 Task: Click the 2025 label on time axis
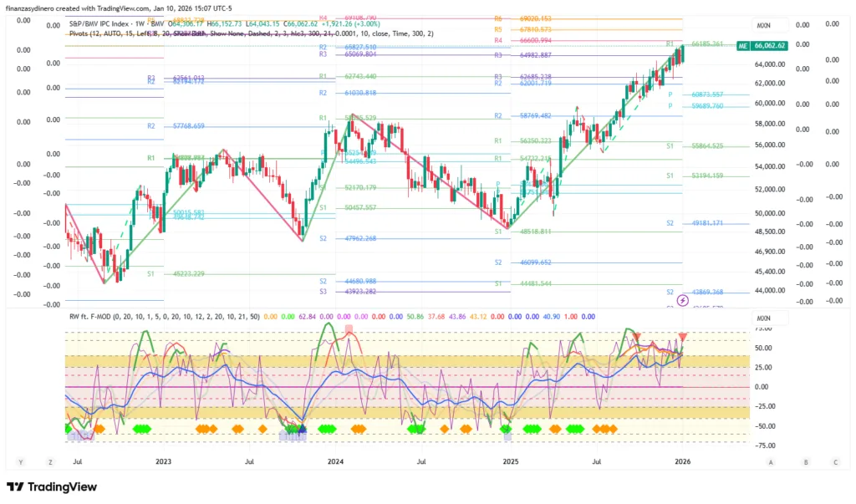coord(510,461)
